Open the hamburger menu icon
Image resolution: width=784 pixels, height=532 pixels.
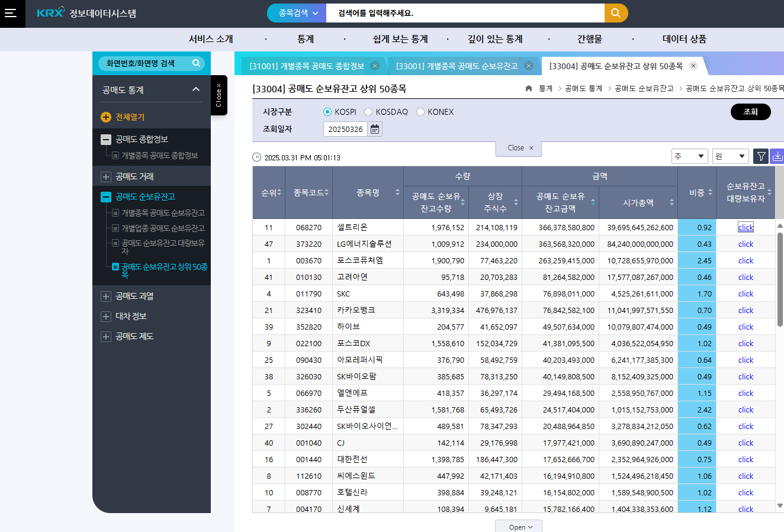click(x=11, y=13)
